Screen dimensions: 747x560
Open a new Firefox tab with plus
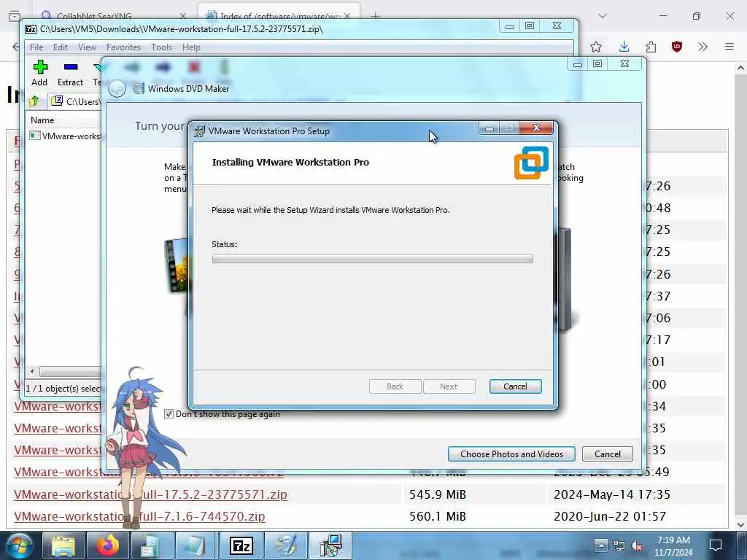pos(376,16)
